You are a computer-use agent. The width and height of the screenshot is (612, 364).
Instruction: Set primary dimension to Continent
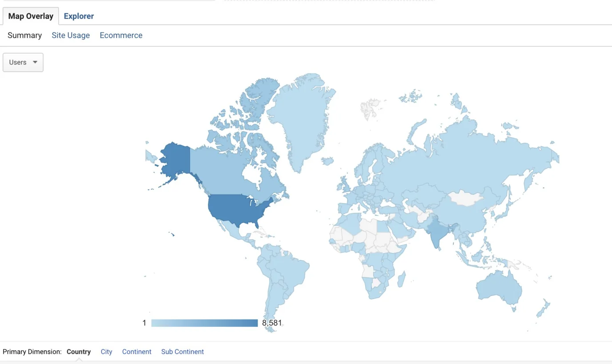[136, 352]
